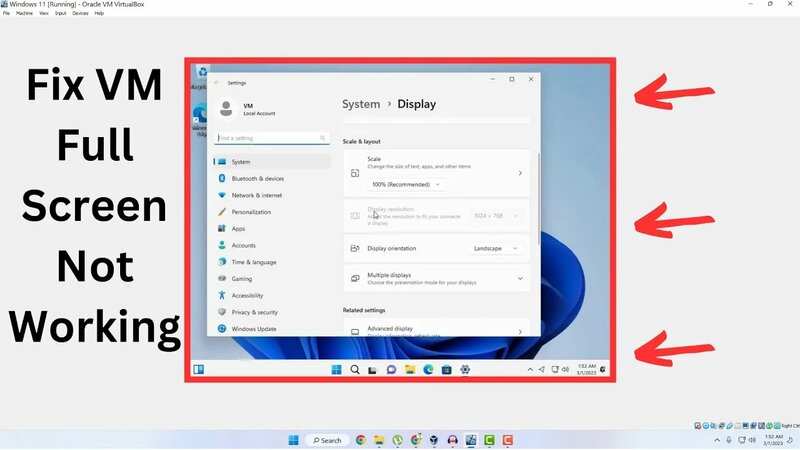Viewport: 800px width, 450px height.
Task: Open red Camtasia icon on host taskbar
Action: pos(508,440)
